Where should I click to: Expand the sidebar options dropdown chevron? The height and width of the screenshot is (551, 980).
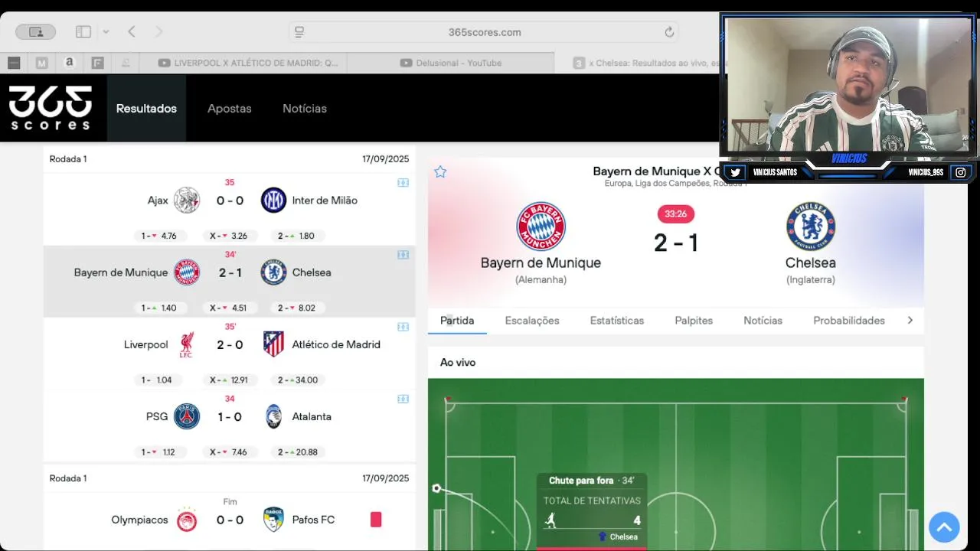point(106,31)
